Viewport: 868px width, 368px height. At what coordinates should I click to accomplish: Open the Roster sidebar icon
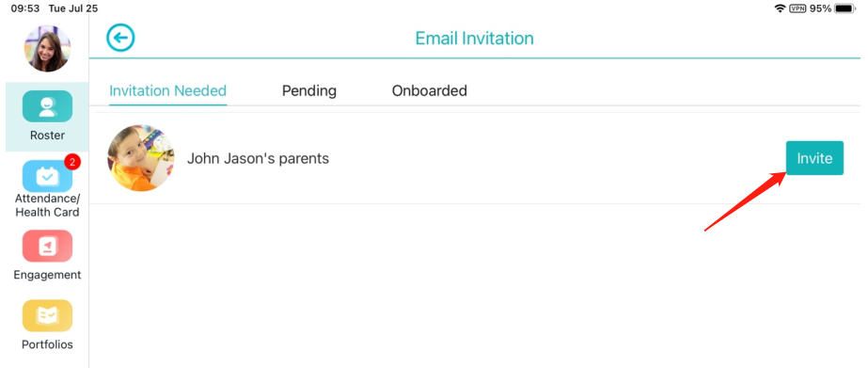47,106
